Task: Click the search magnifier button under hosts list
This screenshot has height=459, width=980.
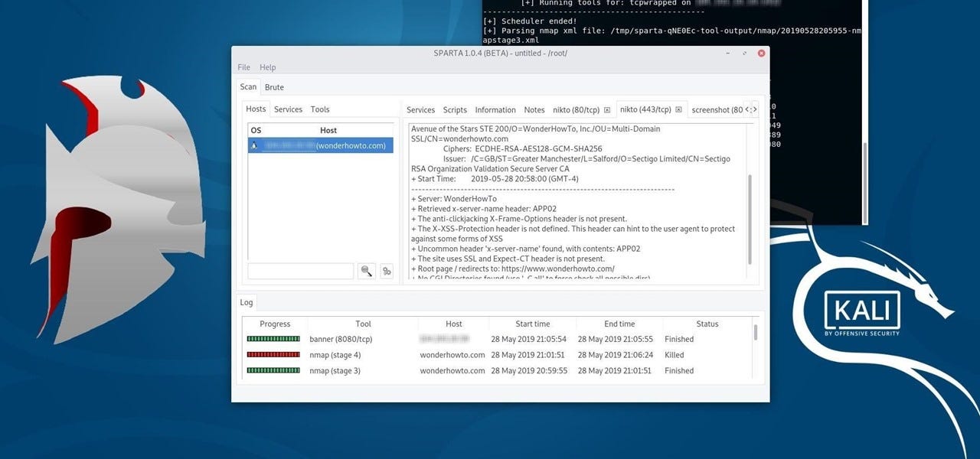Action: [367, 271]
